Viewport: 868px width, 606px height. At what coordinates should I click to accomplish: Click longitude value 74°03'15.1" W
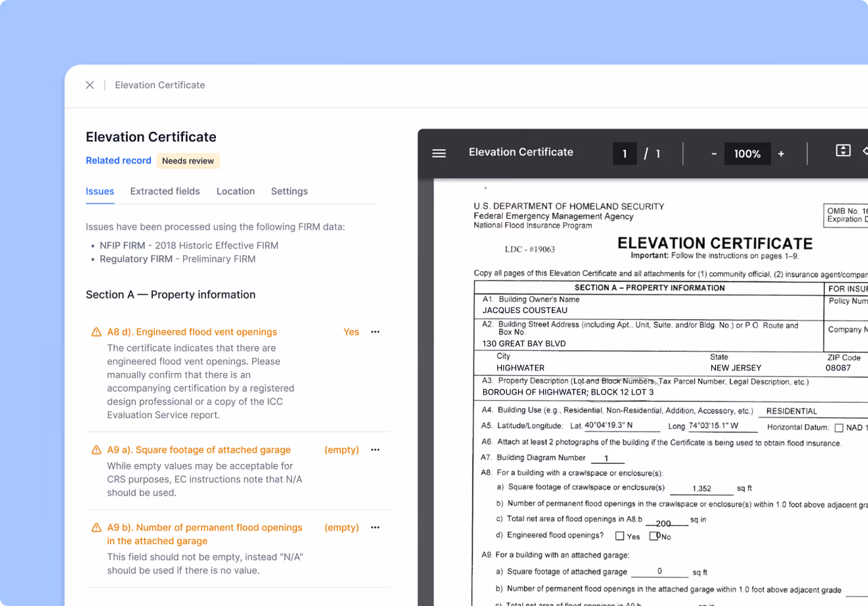[713, 426]
